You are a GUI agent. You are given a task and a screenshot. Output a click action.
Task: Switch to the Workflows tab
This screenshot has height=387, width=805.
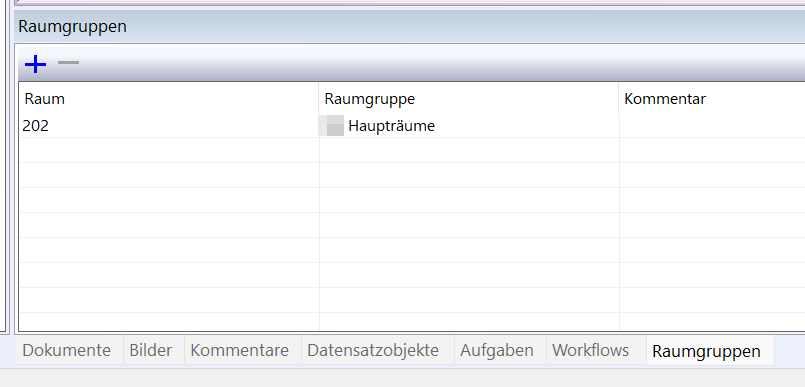tap(590, 351)
